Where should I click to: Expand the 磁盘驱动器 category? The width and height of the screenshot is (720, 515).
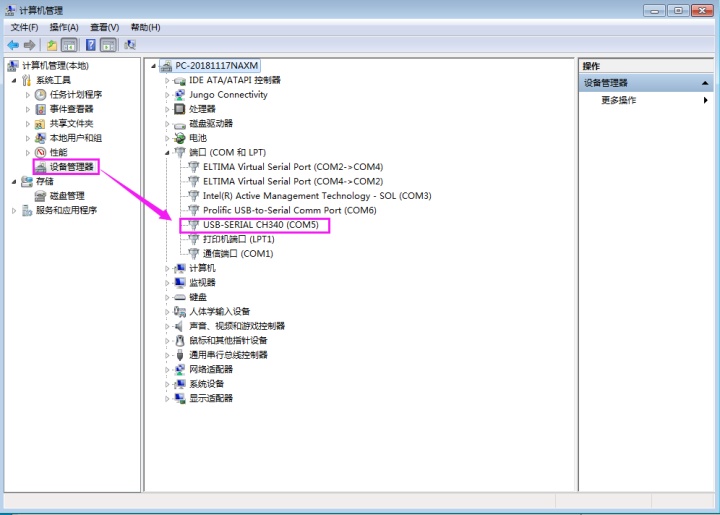coord(167,124)
